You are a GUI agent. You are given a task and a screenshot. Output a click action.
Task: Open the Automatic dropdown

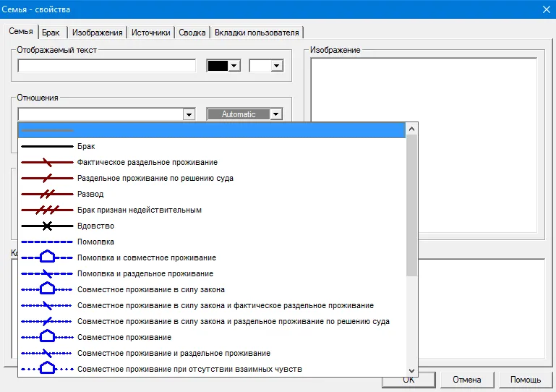click(275, 114)
